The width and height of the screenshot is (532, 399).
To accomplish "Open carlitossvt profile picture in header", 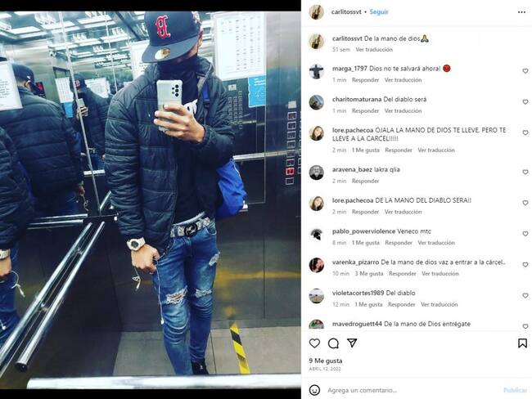I will coord(316,12).
